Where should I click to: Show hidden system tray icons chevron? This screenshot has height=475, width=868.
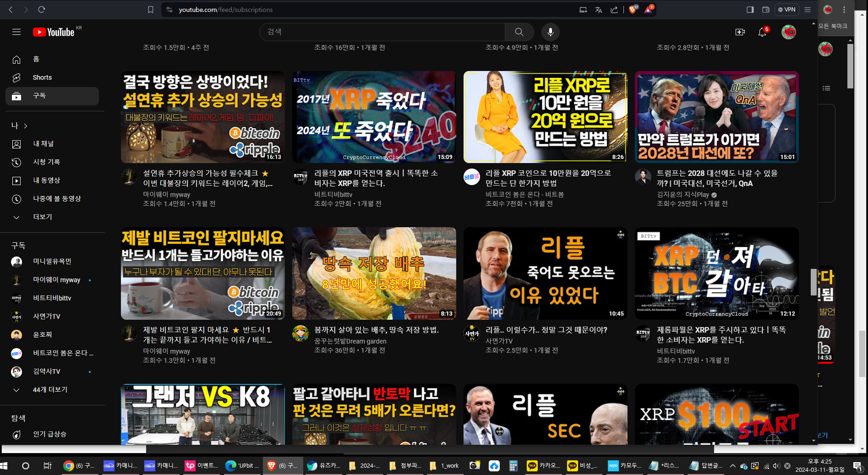tap(732, 466)
